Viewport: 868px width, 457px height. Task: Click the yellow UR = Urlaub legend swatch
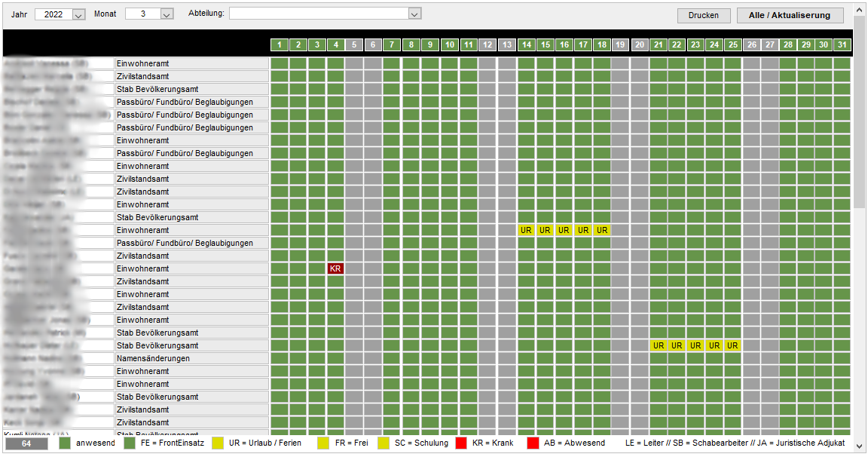coord(218,443)
